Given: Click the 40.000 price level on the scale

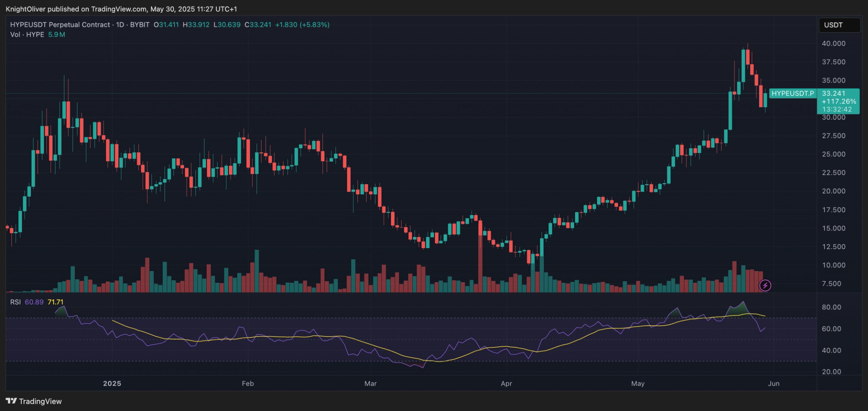Looking at the screenshot, I should (834, 43).
